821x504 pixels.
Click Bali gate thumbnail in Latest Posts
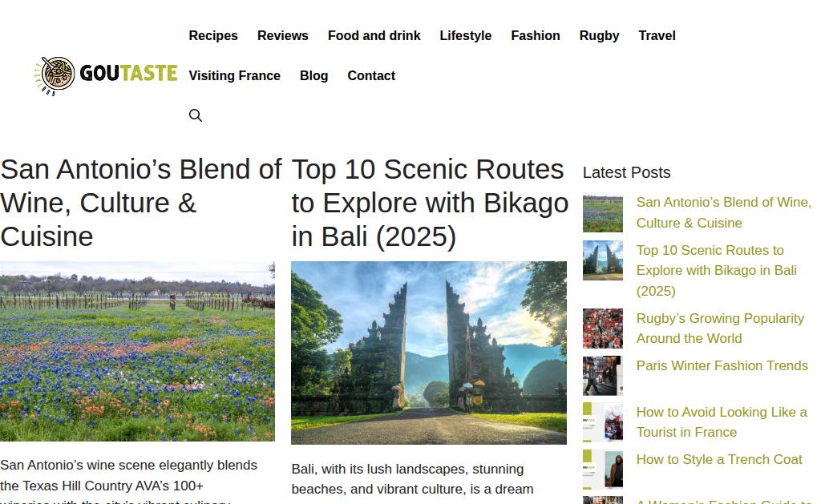click(603, 260)
